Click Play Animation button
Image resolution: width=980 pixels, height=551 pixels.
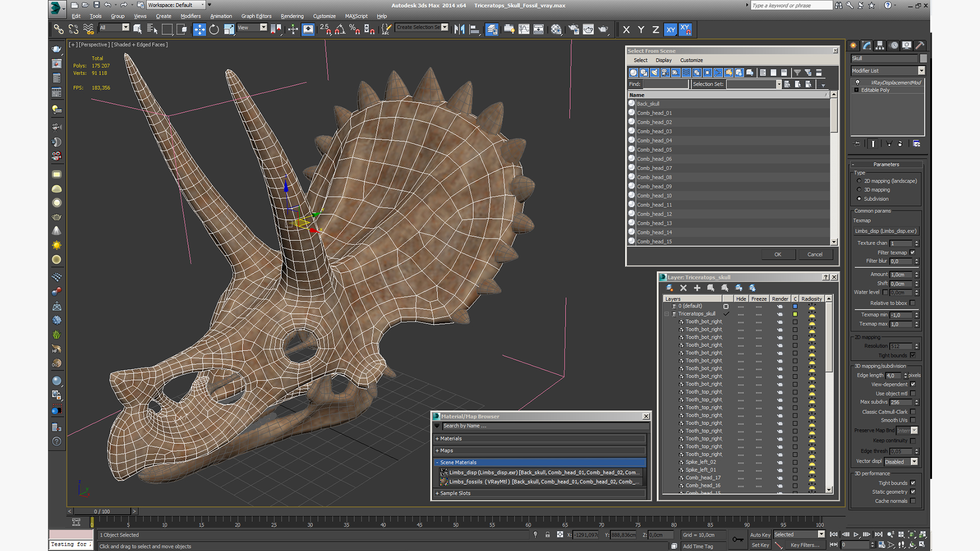pos(856,535)
